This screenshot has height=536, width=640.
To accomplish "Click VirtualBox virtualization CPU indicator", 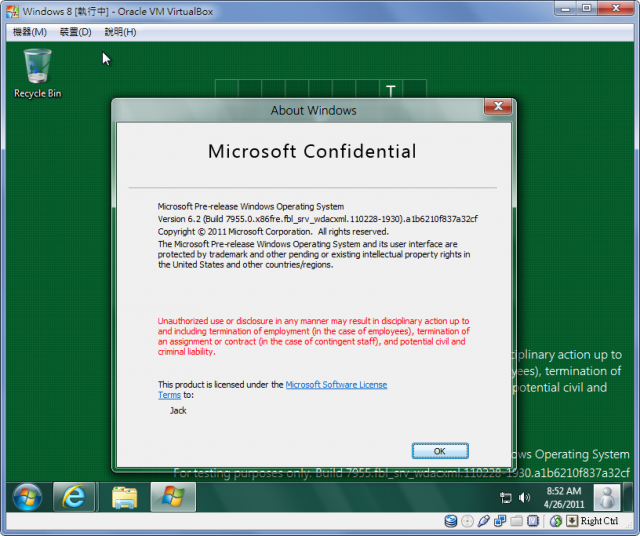I will tap(533, 521).
